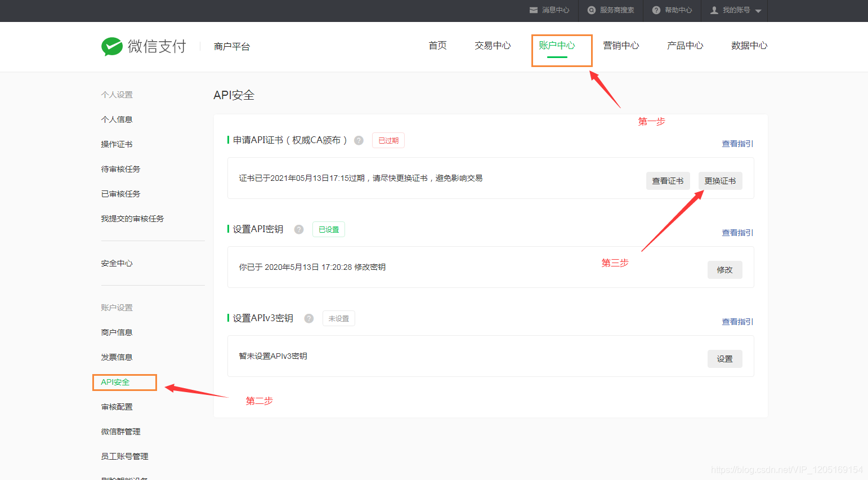This screenshot has width=868, height=480.
Task: Open 服务商搜索 in top bar
Action: click(x=617, y=10)
